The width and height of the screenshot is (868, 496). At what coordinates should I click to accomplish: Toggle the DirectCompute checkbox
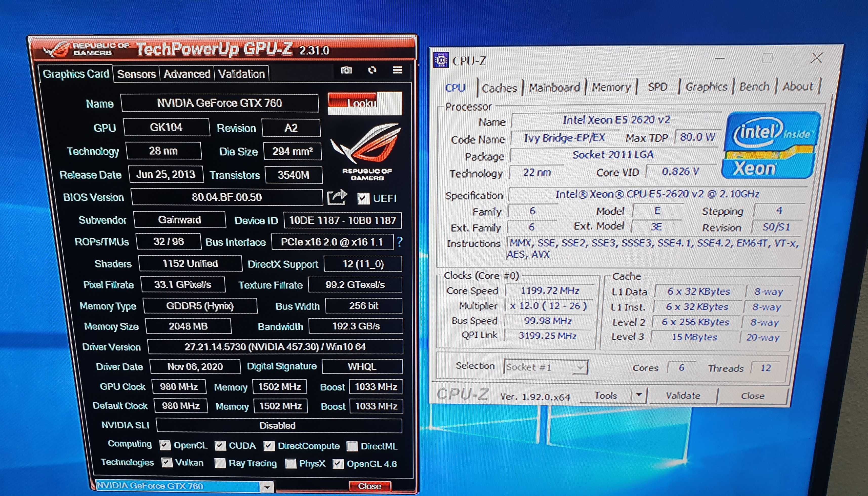coord(269,446)
